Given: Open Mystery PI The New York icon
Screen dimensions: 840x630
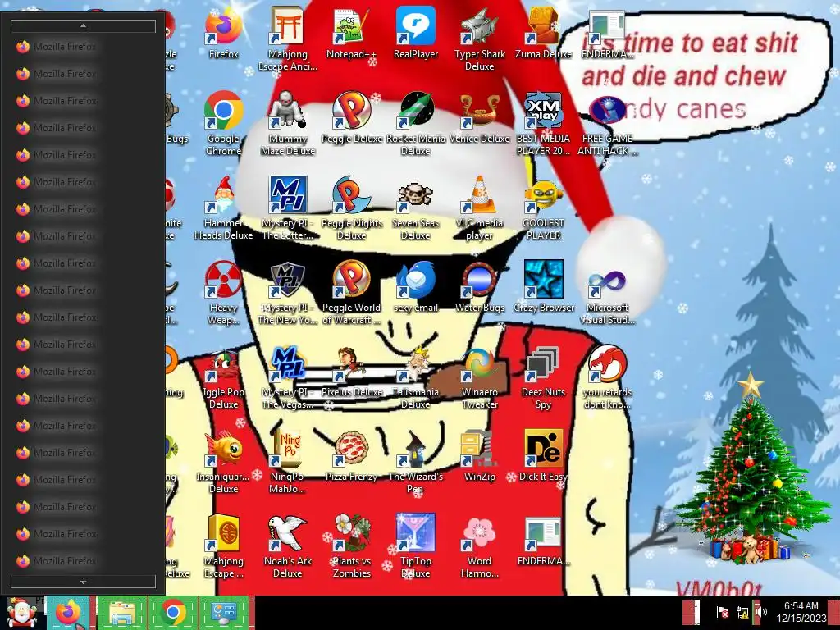Looking at the screenshot, I should click(288, 293).
